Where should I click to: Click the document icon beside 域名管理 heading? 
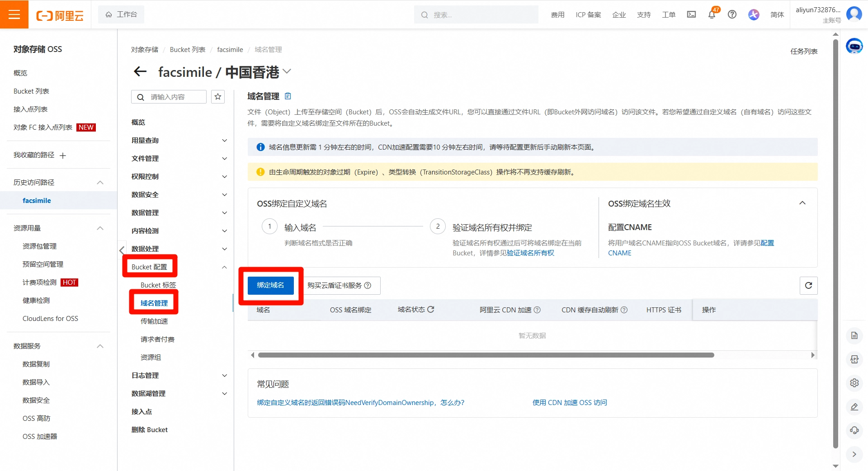click(x=288, y=96)
